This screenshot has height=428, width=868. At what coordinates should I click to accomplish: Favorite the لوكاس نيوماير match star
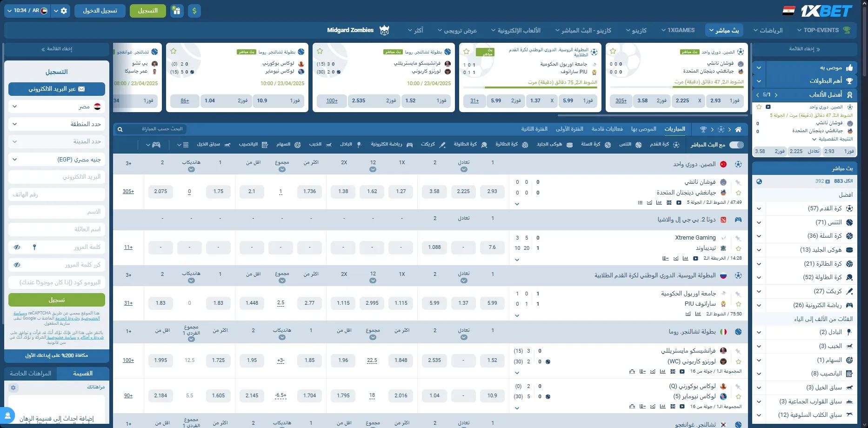(x=738, y=397)
